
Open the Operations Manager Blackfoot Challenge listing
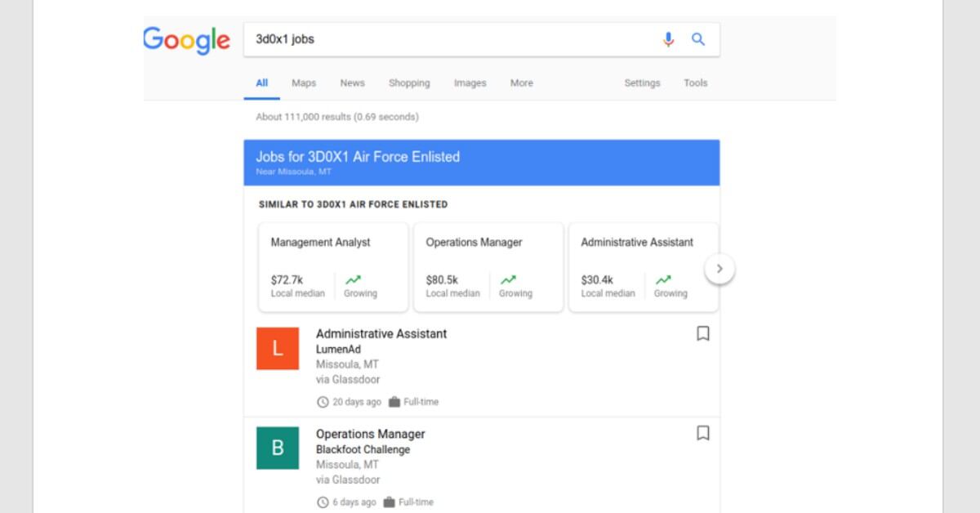(x=371, y=435)
